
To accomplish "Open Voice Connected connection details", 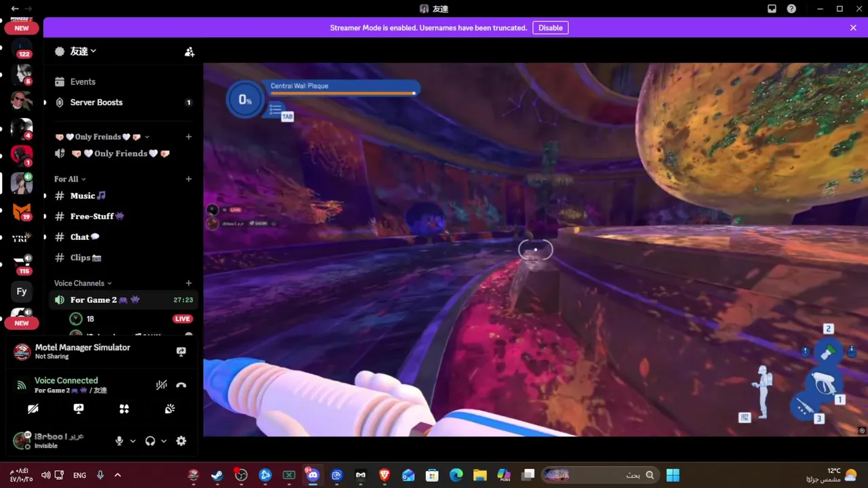I will 66,381.
